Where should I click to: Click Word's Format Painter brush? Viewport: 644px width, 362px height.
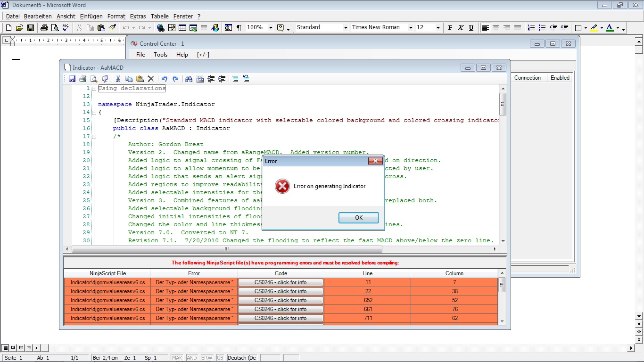[112, 28]
